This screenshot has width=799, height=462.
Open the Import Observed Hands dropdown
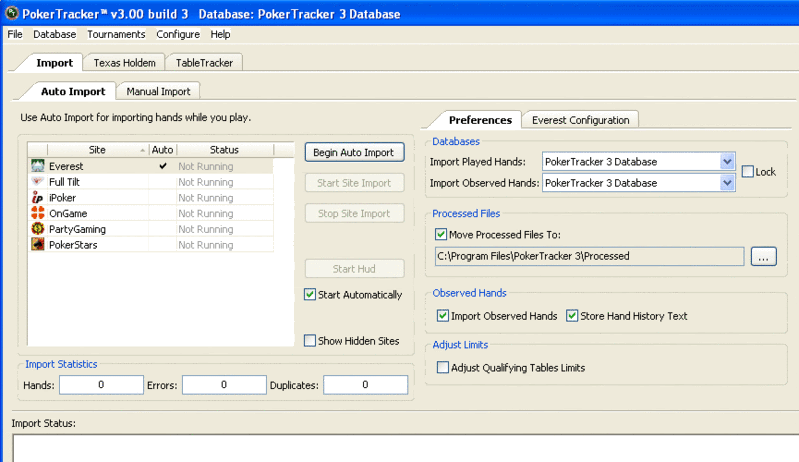[x=727, y=183]
